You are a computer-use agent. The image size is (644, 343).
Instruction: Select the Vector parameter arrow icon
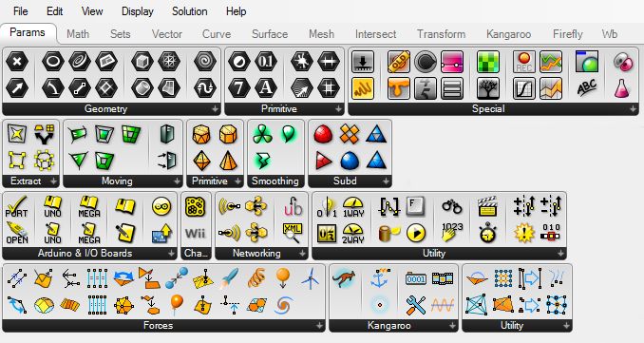(17, 88)
